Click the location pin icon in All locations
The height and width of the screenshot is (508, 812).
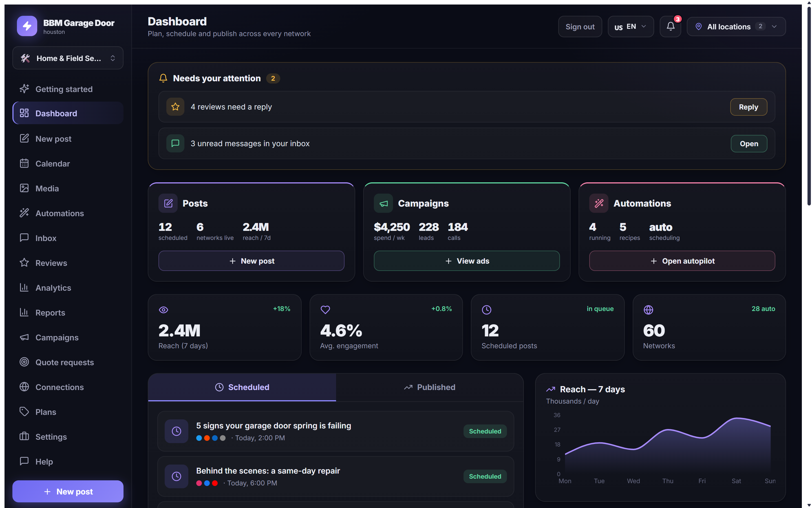(698, 27)
